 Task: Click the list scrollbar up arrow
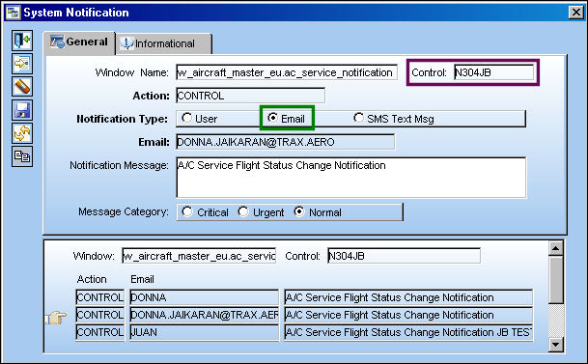[x=556, y=248]
